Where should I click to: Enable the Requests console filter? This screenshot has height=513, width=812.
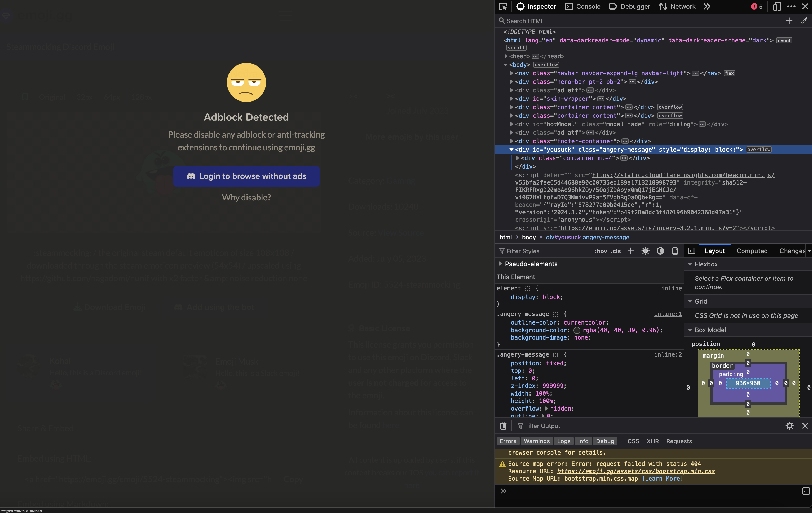point(679,441)
